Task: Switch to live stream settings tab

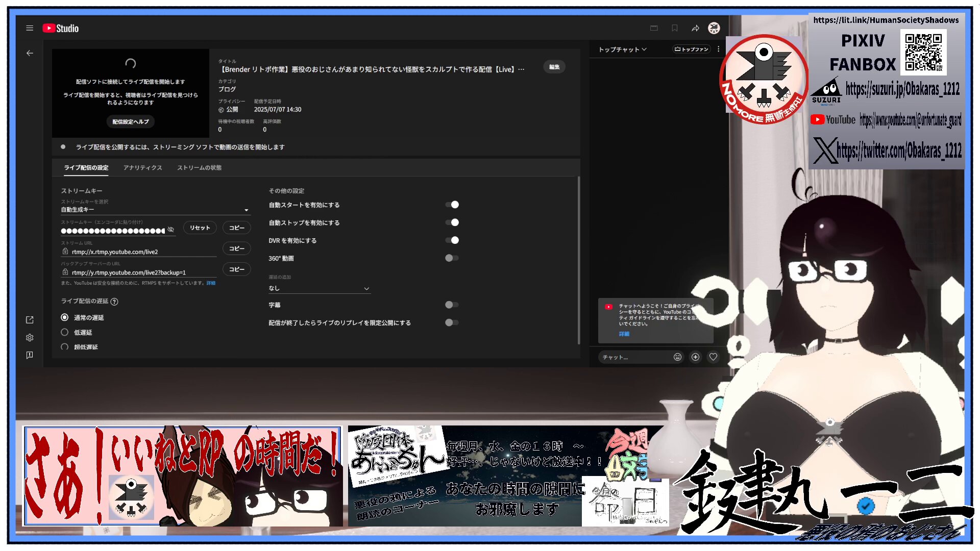Action: [86, 168]
